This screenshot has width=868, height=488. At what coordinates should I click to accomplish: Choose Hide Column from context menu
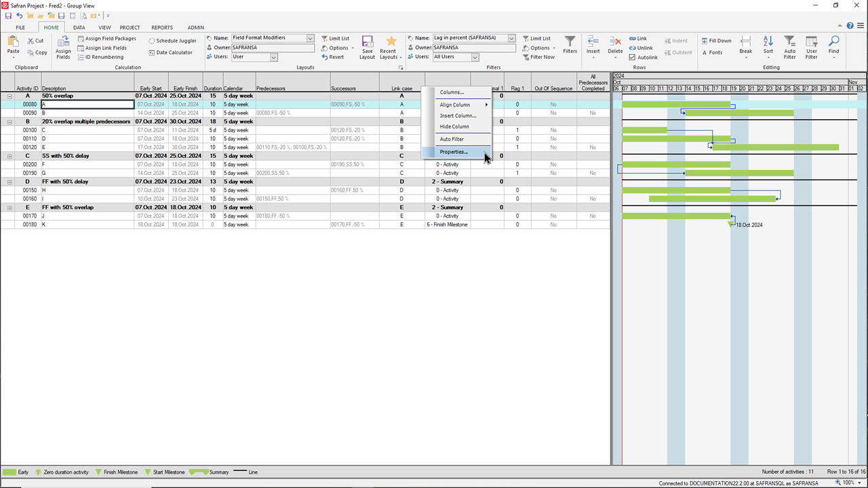(456, 127)
